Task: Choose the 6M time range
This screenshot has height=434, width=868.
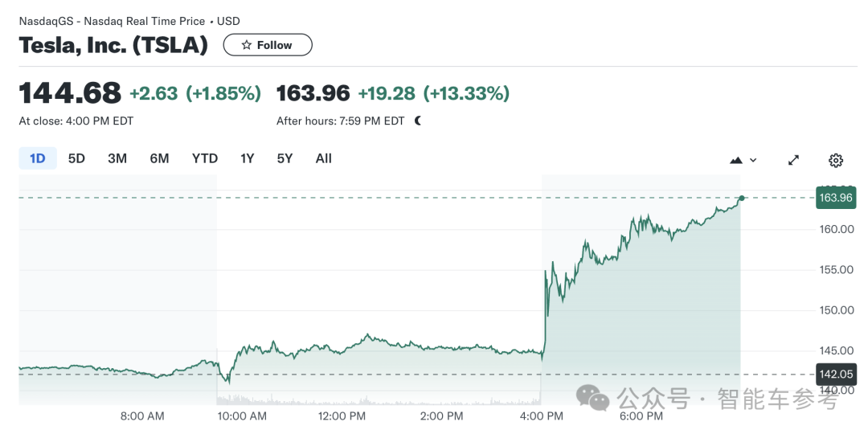Action: click(159, 158)
